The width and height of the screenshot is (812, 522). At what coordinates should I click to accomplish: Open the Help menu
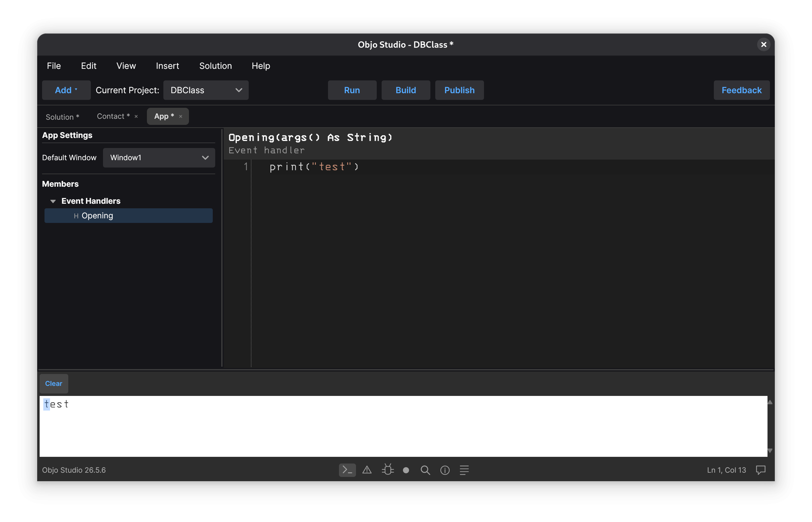(261, 66)
